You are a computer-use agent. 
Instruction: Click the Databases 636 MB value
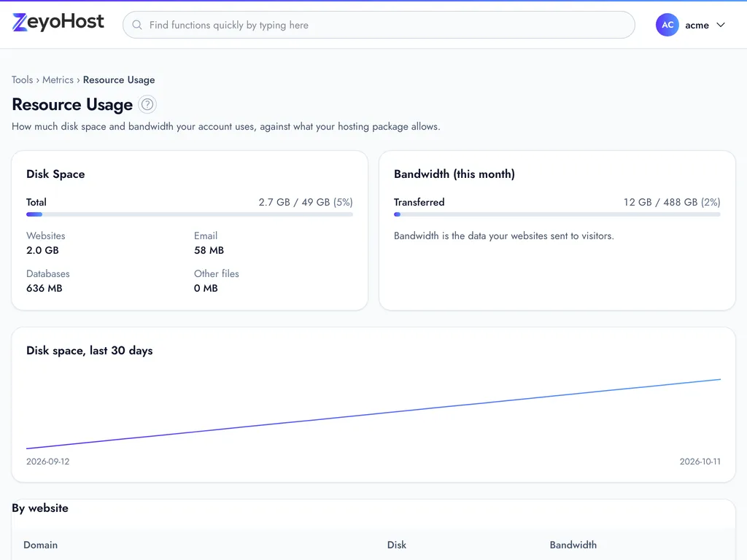(44, 288)
